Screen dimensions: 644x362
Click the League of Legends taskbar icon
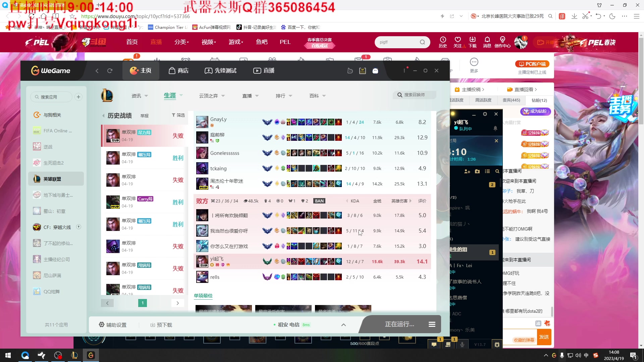[x=74, y=355]
